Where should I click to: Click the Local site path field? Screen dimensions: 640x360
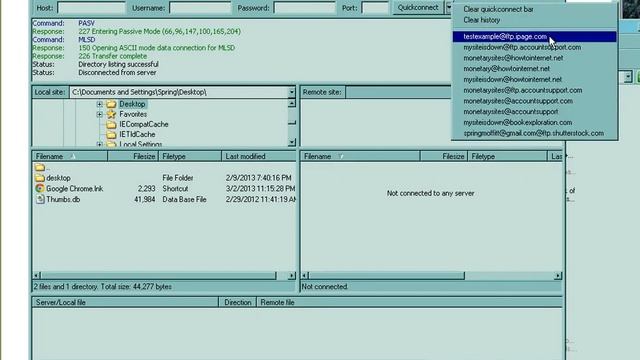pos(179,92)
